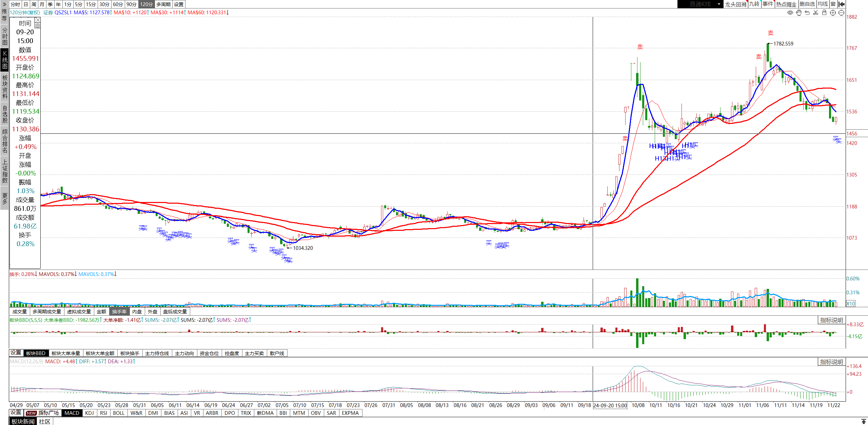Switch to the 月 monthly period tab

(42, 4)
